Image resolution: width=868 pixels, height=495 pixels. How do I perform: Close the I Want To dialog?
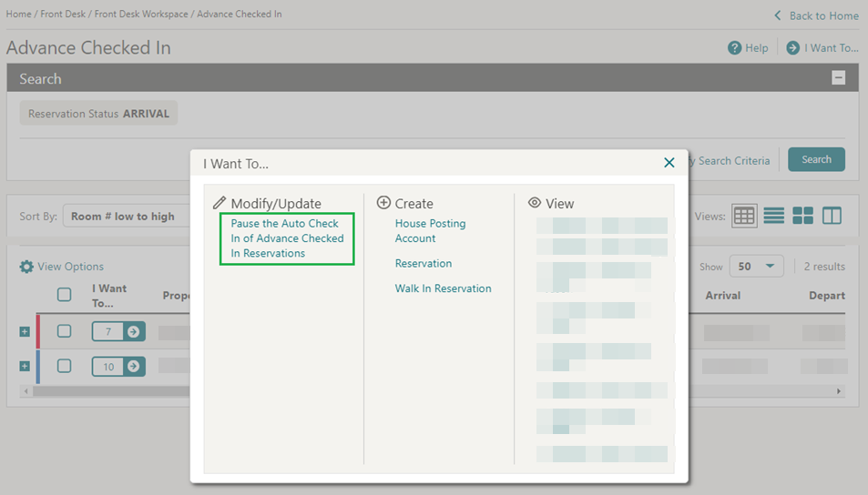[x=669, y=163]
